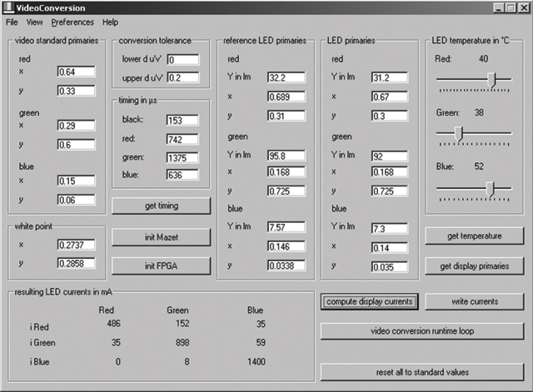Select reference LED red Y in lm field
The image size is (533, 392).
(x=286, y=77)
